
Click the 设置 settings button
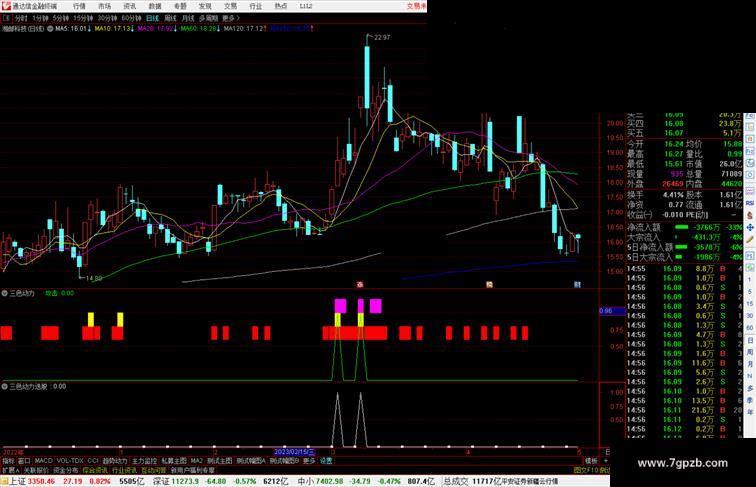[x=326, y=461]
